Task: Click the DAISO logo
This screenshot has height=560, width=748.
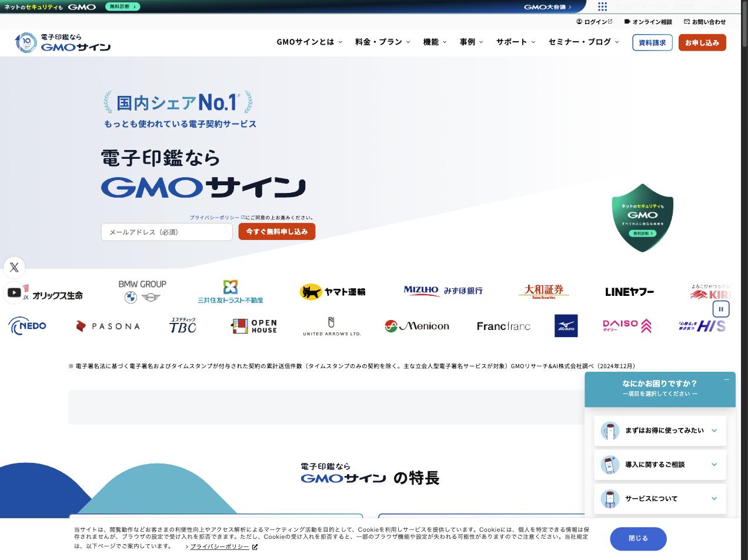Action: pos(627,326)
